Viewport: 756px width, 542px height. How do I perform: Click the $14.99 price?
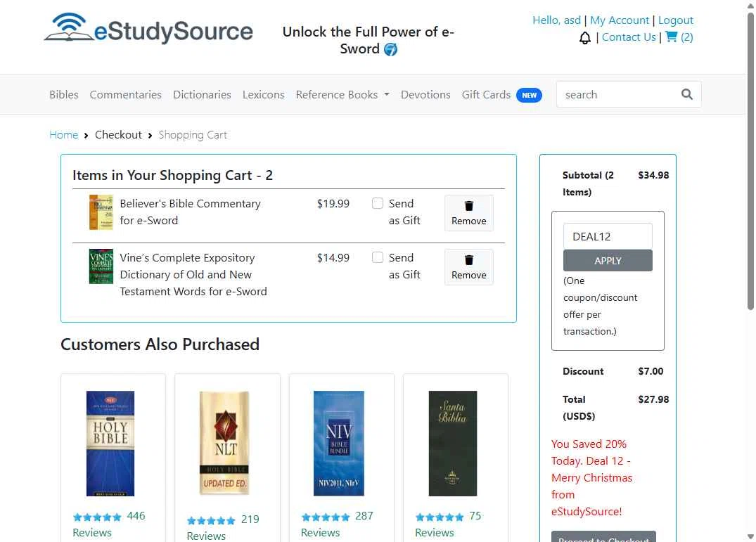click(x=333, y=258)
